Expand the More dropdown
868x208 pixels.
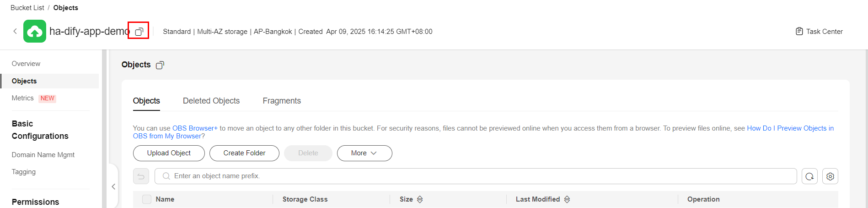click(x=364, y=153)
